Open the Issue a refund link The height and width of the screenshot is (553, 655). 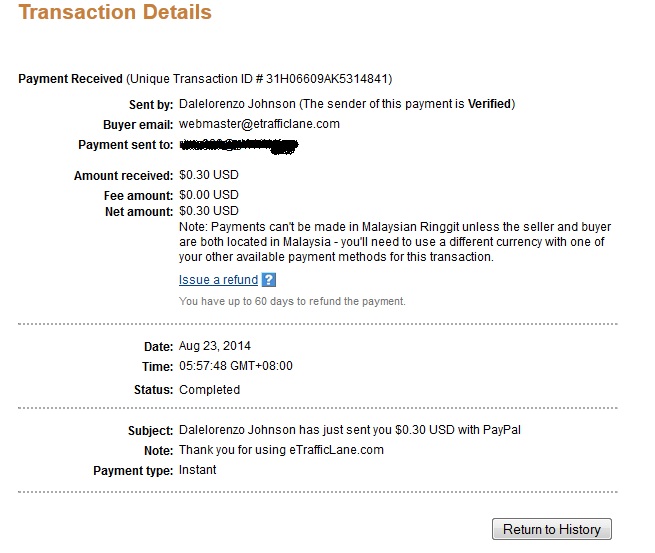(x=218, y=279)
